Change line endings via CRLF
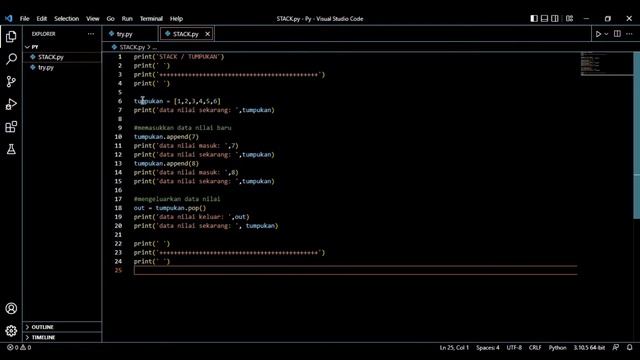 click(535, 348)
